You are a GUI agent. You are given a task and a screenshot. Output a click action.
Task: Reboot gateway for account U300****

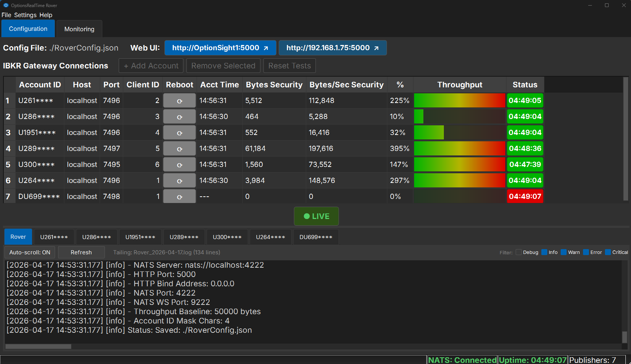[x=179, y=164]
